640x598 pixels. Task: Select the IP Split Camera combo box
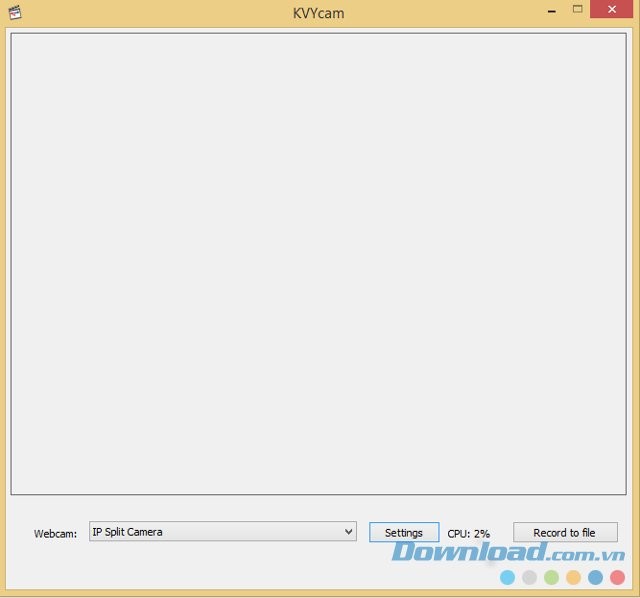(215, 532)
